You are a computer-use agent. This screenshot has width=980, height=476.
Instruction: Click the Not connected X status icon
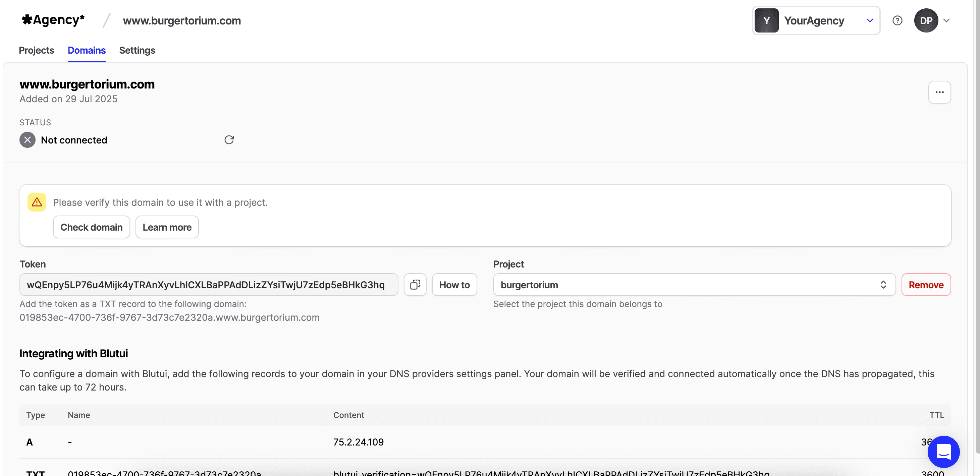click(x=28, y=140)
